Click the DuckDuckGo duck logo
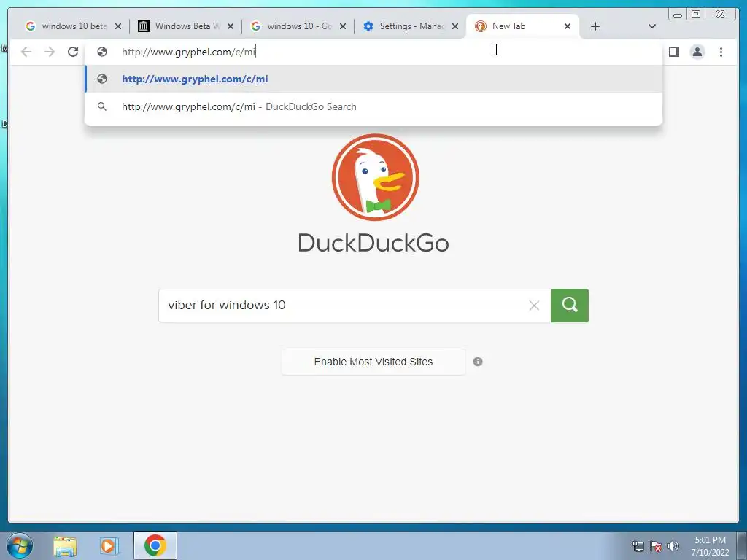The width and height of the screenshot is (747, 560). pos(376,177)
